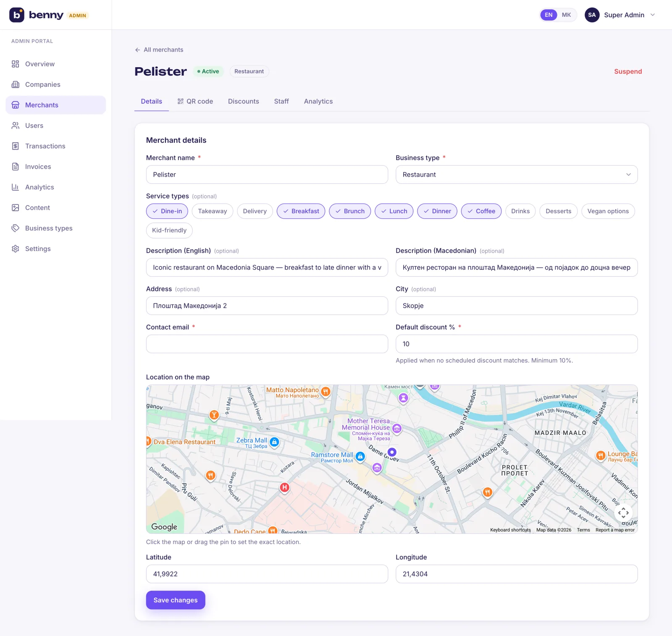Click the Google logo on map
The height and width of the screenshot is (636, 672).
(x=164, y=527)
